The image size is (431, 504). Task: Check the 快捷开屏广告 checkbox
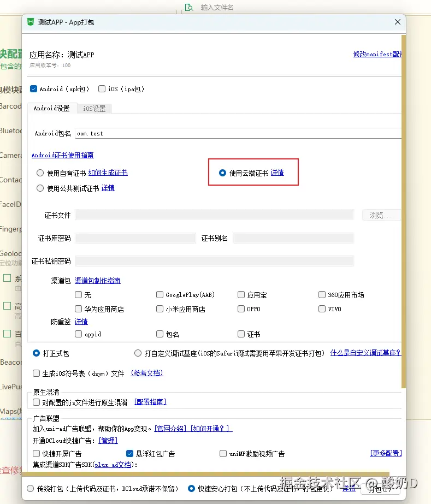(x=36, y=454)
